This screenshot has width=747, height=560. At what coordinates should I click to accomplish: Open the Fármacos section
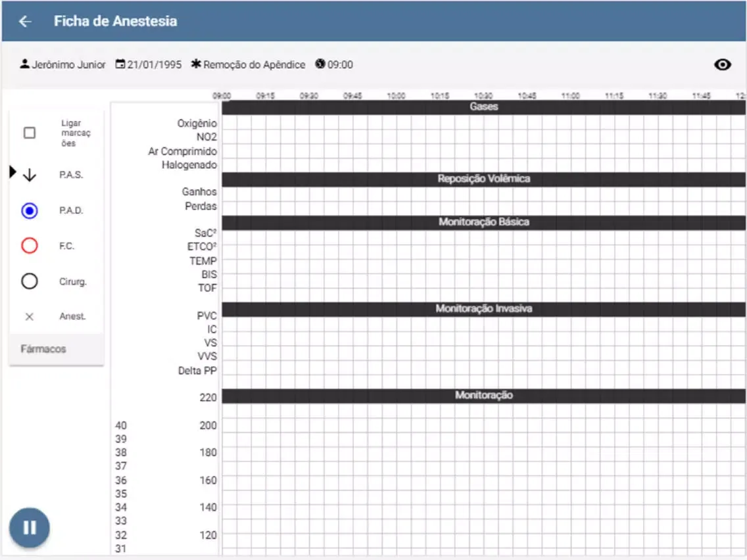pos(56,349)
